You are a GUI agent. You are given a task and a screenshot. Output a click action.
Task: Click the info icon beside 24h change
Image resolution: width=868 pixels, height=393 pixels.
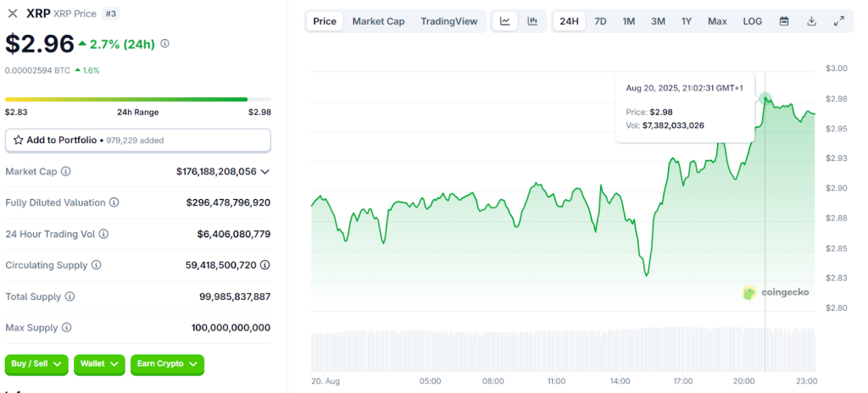(x=165, y=44)
